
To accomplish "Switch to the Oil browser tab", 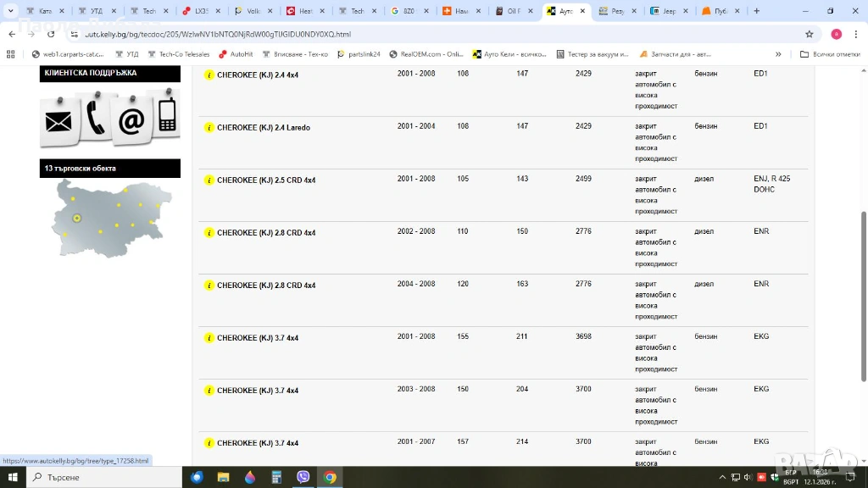I will [512, 11].
